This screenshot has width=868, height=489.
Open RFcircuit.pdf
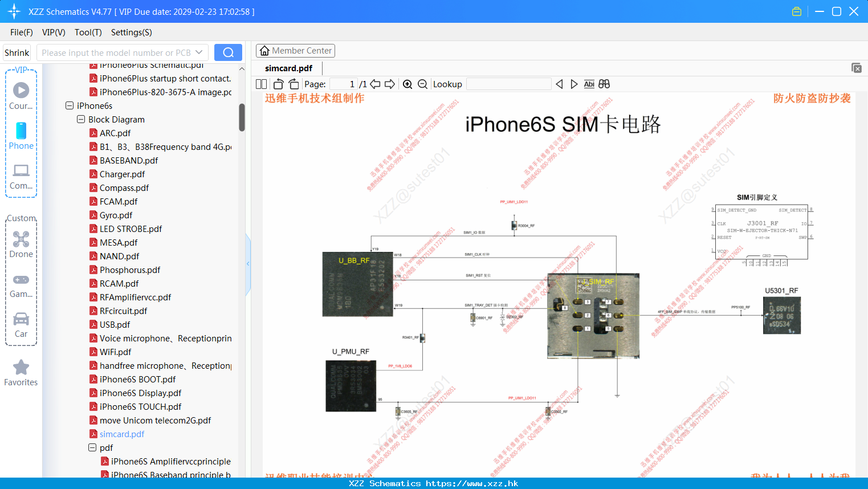click(x=124, y=311)
